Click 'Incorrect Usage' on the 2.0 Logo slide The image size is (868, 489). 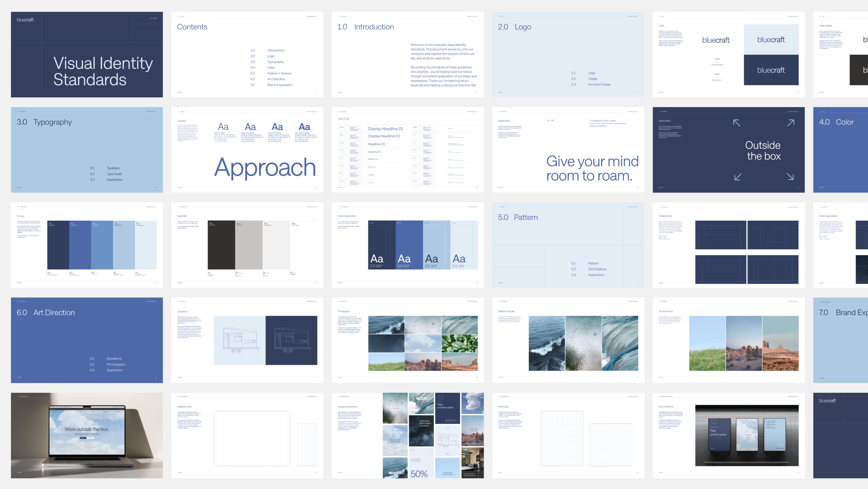[x=599, y=84]
